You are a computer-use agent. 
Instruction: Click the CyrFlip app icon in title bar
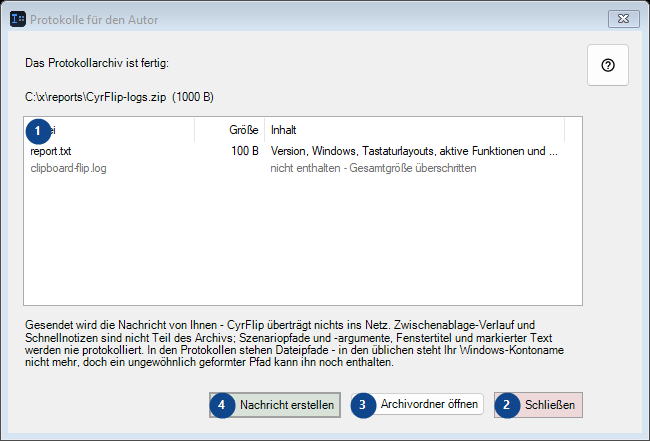point(18,19)
